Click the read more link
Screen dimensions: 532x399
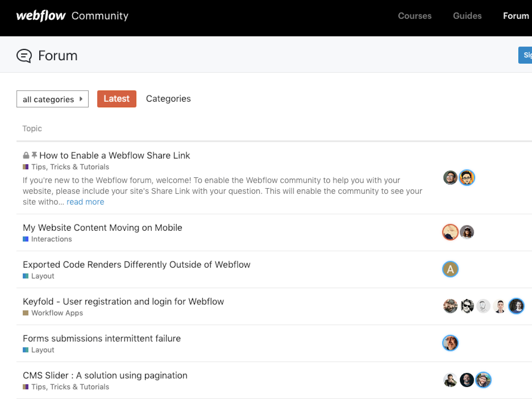[x=85, y=202]
